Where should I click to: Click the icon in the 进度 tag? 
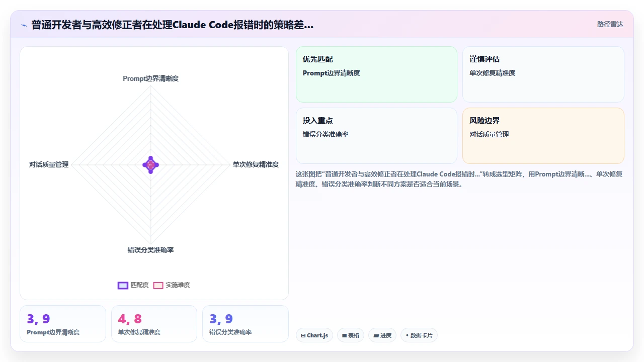coord(376,335)
